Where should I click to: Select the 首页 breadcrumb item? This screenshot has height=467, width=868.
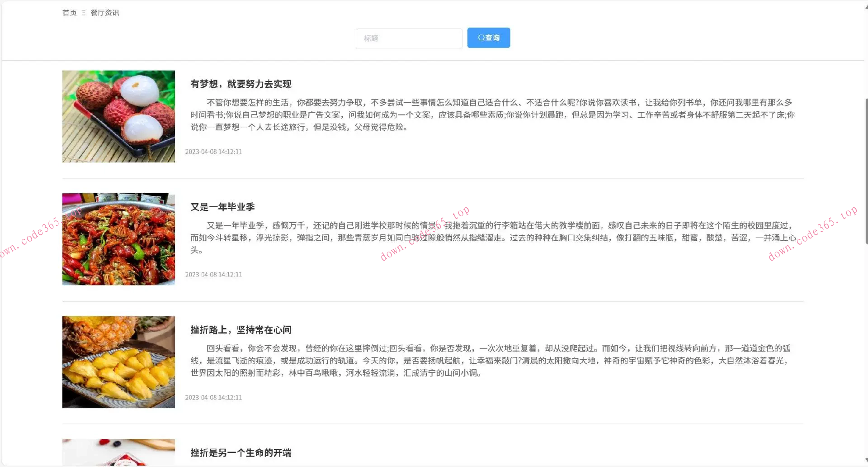[69, 12]
